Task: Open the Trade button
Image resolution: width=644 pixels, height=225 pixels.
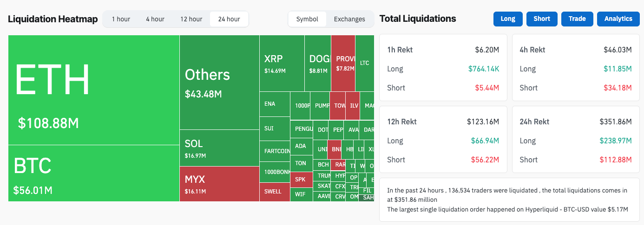Action: (577, 19)
